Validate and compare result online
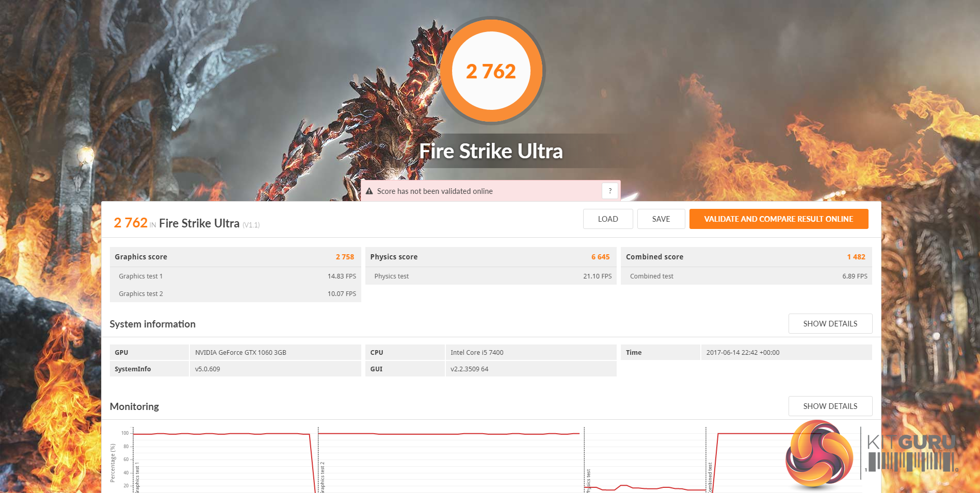This screenshot has height=493, width=980. click(x=779, y=219)
